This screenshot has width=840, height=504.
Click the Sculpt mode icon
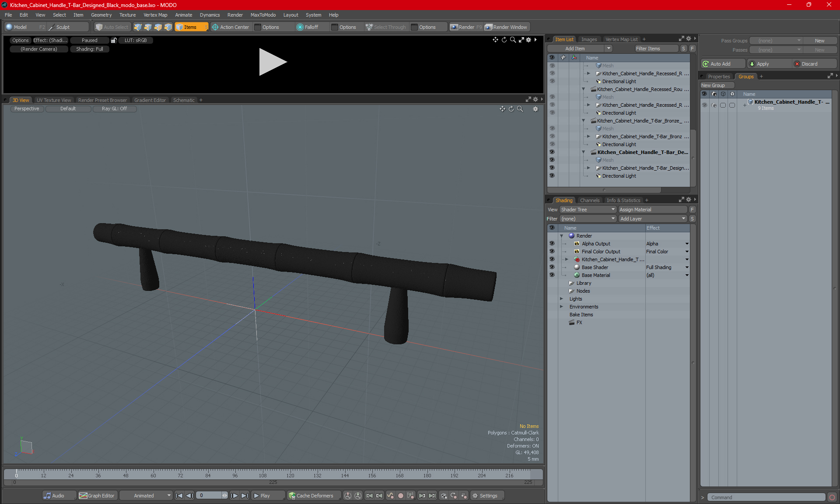(x=51, y=27)
